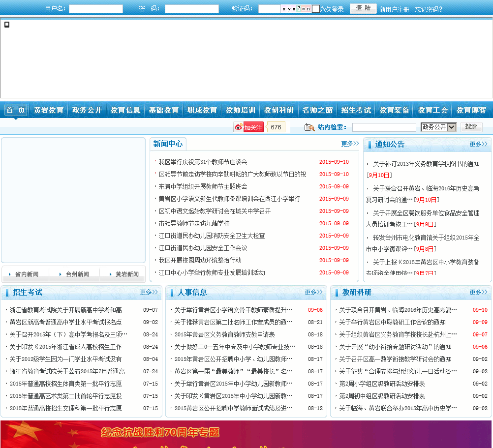
Task: Tick the 永久登录 checkbox
Action: pyautogui.click(x=316, y=9)
